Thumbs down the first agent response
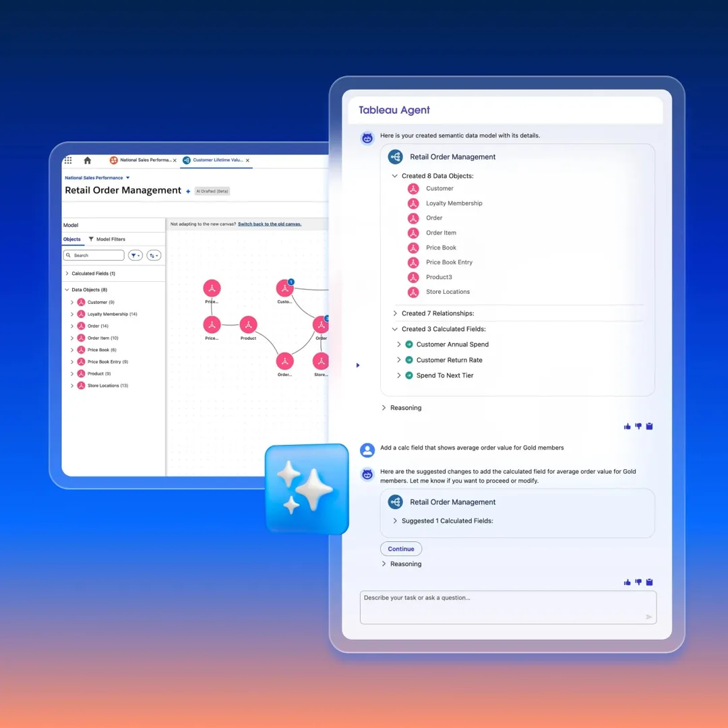The height and width of the screenshot is (728, 728). (x=638, y=426)
